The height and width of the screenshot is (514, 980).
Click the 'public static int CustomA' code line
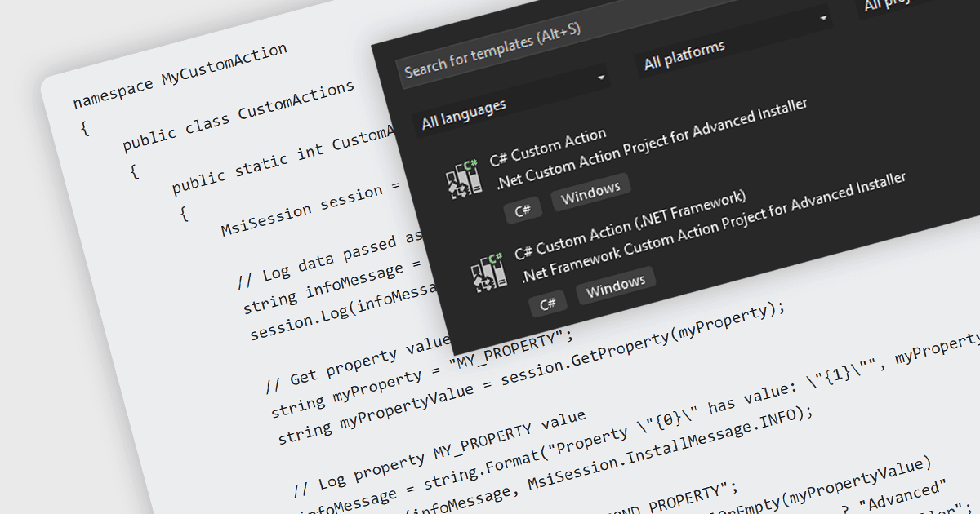282,161
